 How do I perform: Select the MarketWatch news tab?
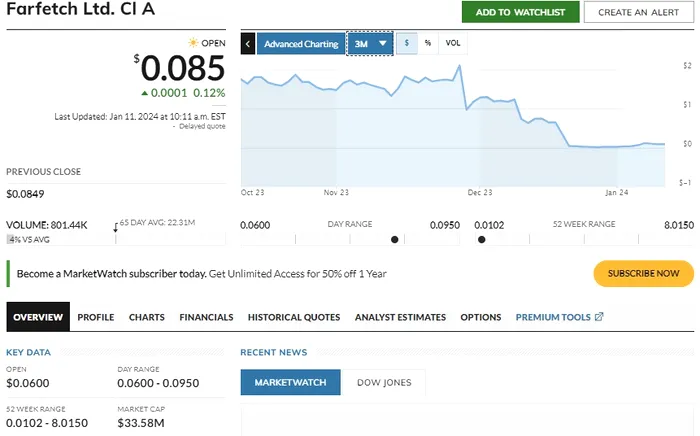point(291,383)
